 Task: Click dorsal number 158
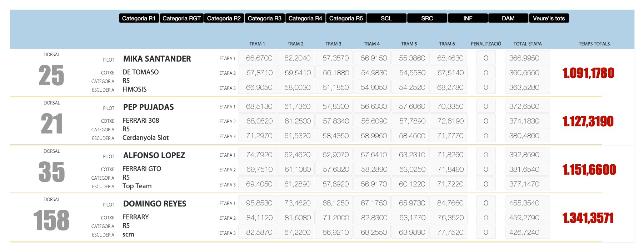tap(51, 220)
